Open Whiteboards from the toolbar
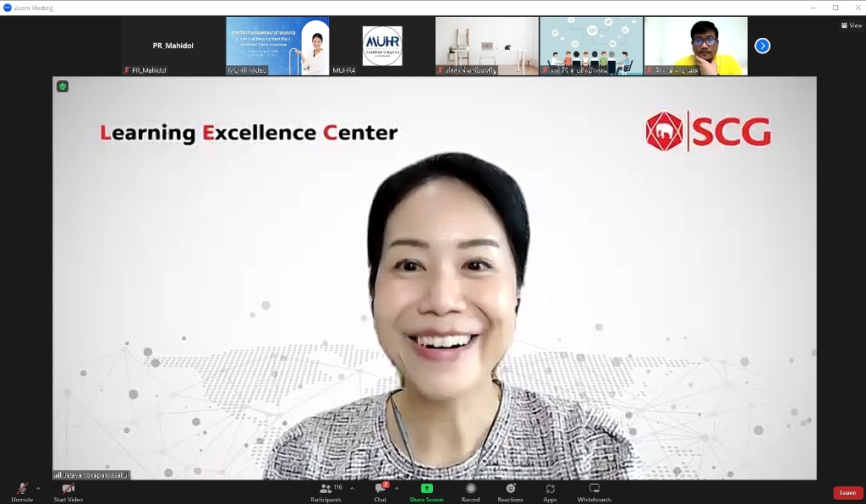This screenshot has width=866, height=504. point(594,490)
